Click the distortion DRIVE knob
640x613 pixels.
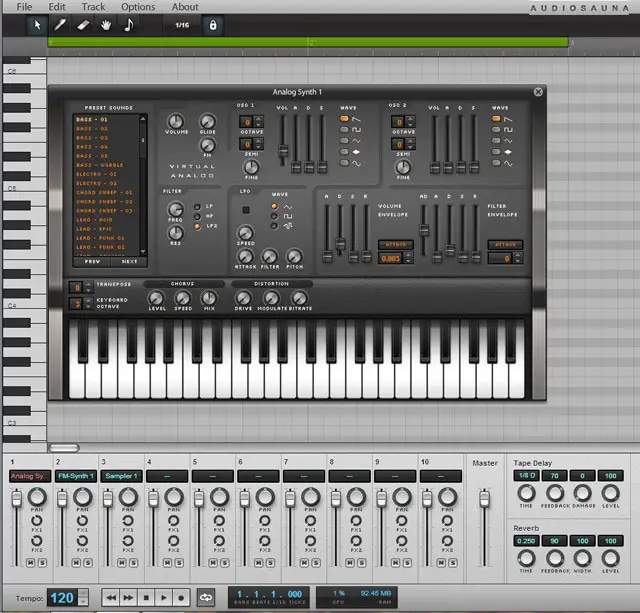(243, 298)
